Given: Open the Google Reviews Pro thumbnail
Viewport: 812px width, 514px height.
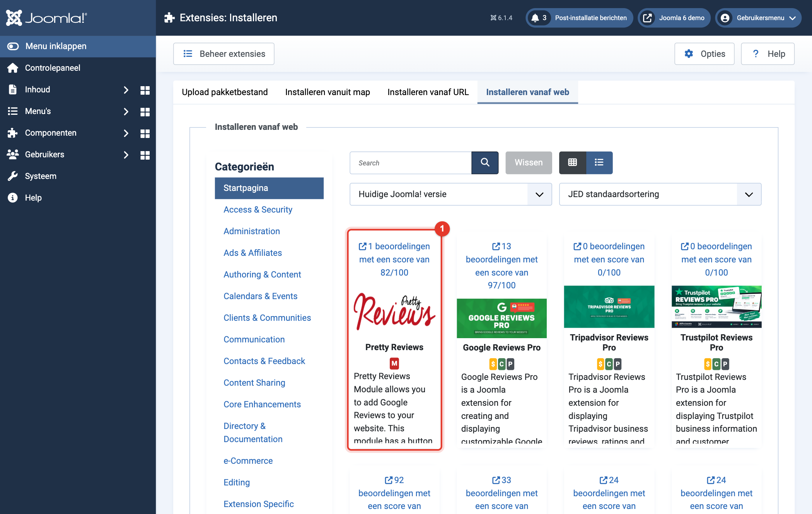Looking at the screenshot, I should pyautogui.click(x=502, y=318).
